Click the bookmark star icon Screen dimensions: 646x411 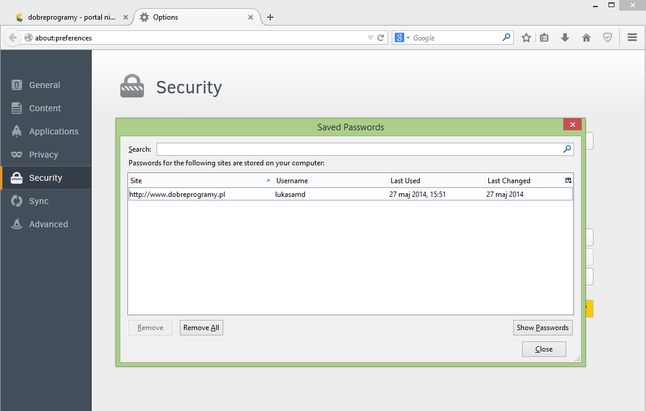coord(526,38)
